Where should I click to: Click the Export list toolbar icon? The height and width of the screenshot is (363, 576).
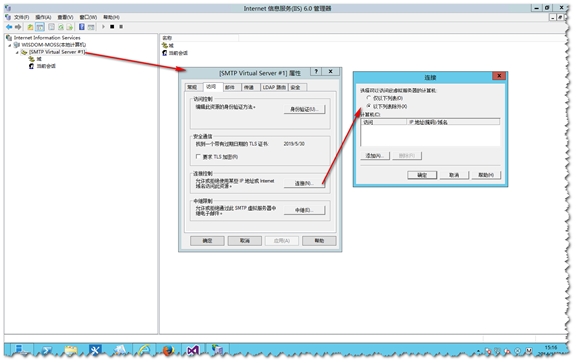[70, 27]
